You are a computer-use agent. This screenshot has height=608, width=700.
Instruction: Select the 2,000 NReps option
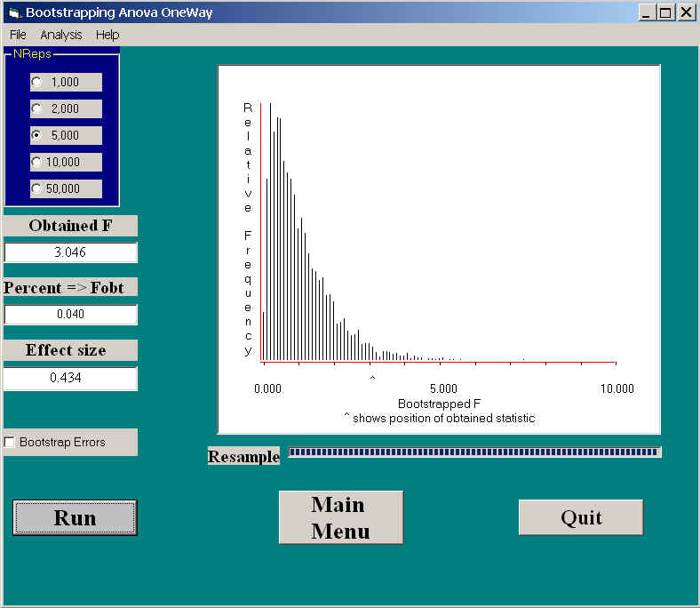36,108
